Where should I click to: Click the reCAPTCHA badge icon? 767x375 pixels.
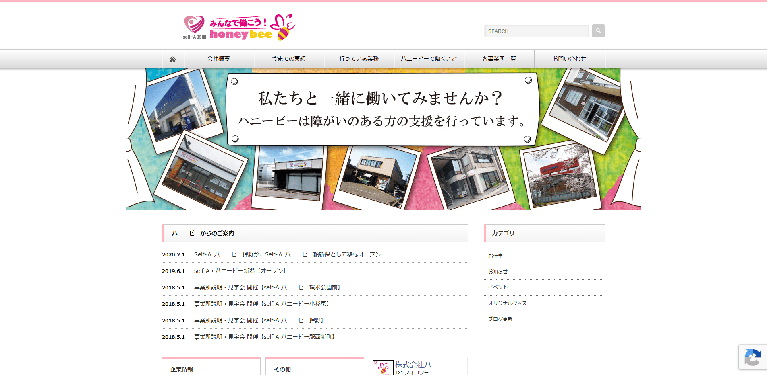coord(753,357)
